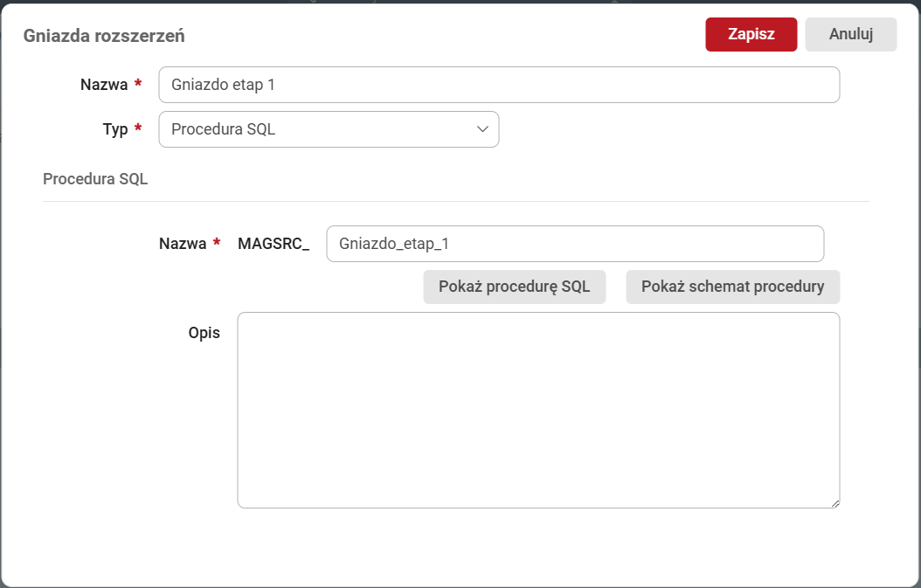Click the red asterisk before MAGSRC_
Screen dimensions: 921x588
click(216, 245)
